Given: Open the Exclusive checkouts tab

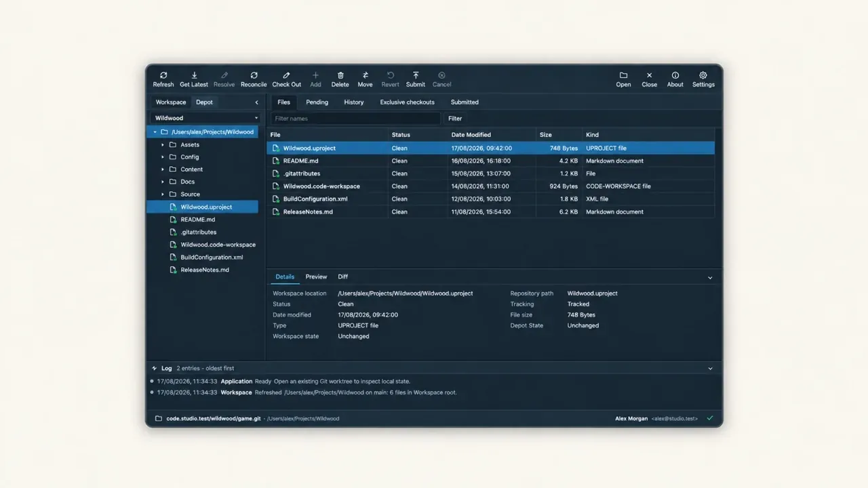Looking at the screenshot, I should click(x=407, y=102).
